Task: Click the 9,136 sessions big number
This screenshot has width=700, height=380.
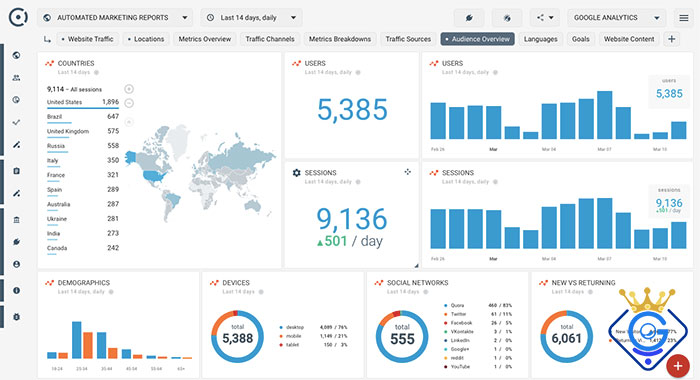Action: click(x=352, y=219)
